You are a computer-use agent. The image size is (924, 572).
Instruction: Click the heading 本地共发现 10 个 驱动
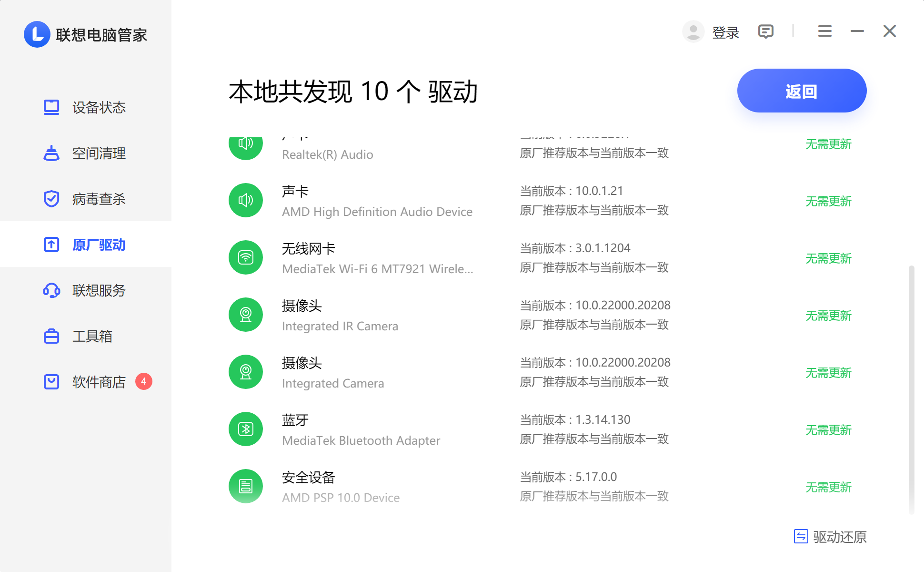point(353,91)
